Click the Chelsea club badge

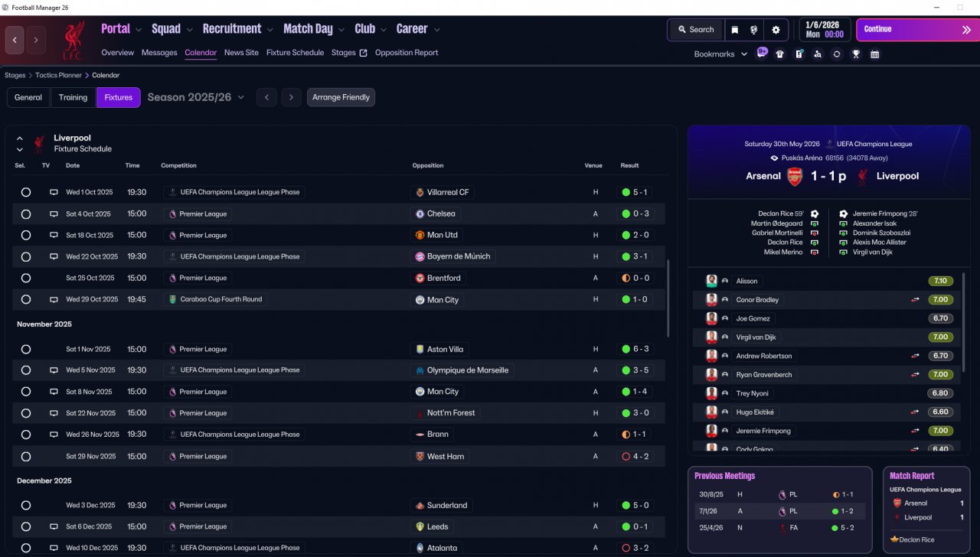click(420, 214)
